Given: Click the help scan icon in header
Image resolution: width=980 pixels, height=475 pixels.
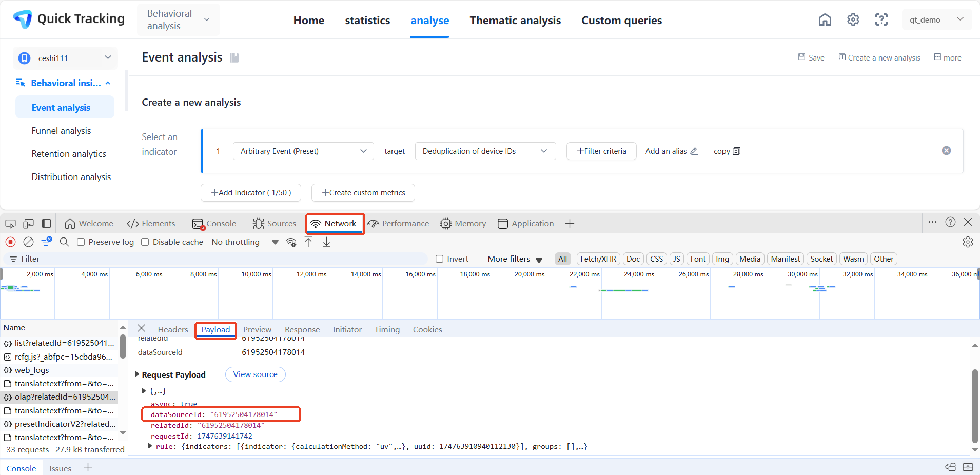Looking at the screenshot, I should pyautogui.click(x=881, y=20).
